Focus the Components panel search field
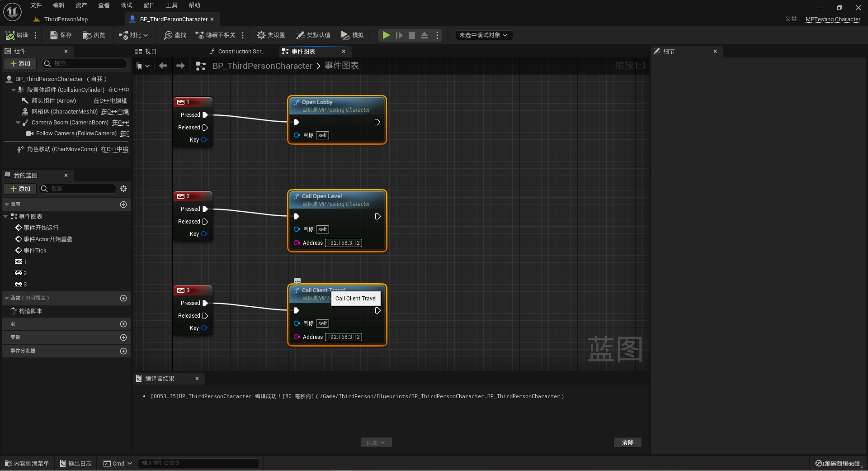Viewport: 868px width, 471px height. click(x=85, y=64)
